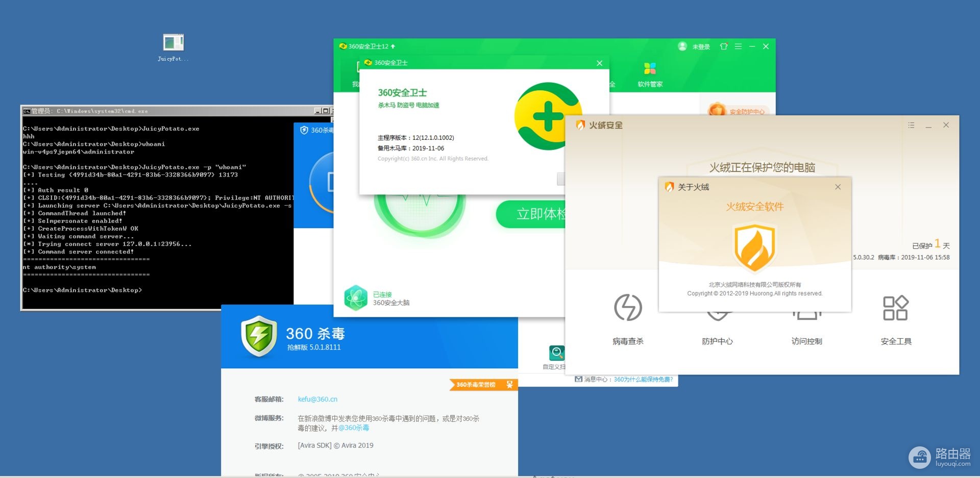Click the Command server connected! line
Screen dimensions: 980x478
[78, 252]
